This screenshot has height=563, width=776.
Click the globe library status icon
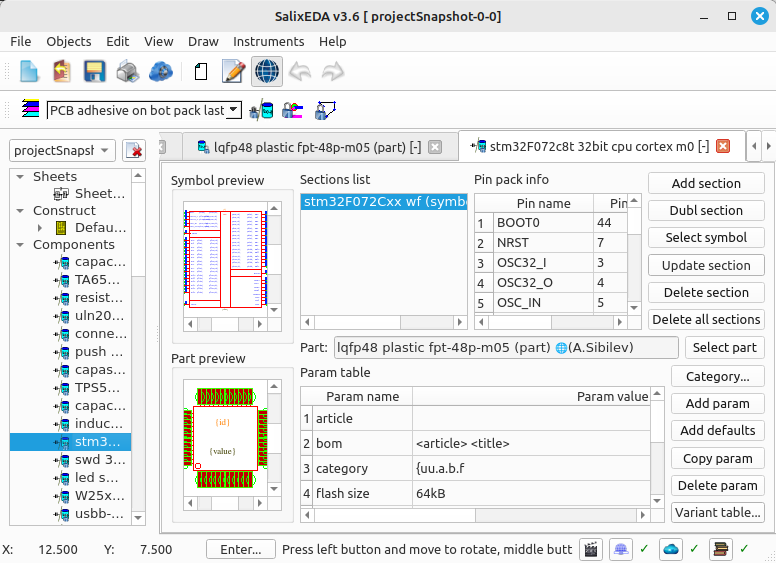point(621,549)
